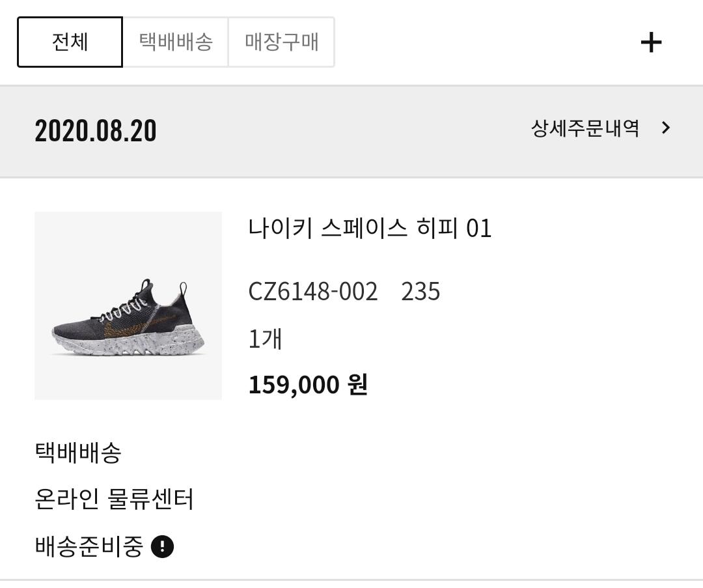The image size is (703, 588).
Task: Select the product code CZ6148-002
Action: [313, 291]
